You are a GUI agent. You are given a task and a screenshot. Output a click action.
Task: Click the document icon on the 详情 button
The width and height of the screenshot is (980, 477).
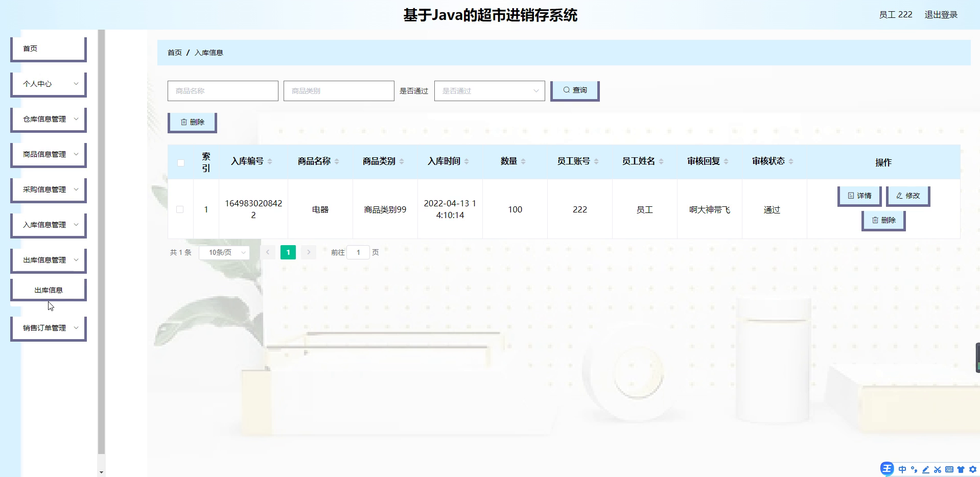(x=851, y=196)
